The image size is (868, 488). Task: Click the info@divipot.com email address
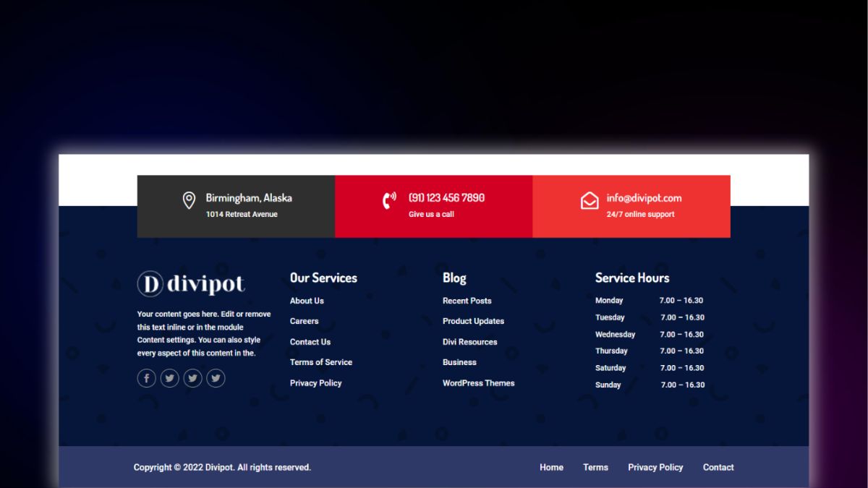click(x=644, y=198)
